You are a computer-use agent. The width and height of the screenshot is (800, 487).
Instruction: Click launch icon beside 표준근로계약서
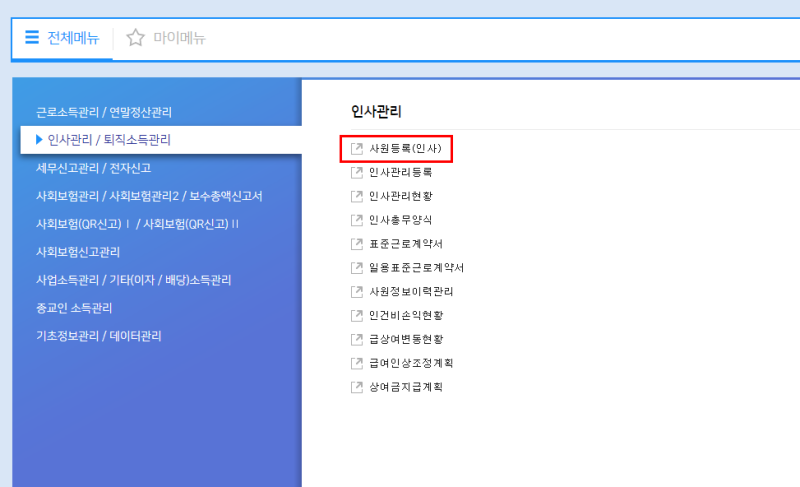coord(357,244)
